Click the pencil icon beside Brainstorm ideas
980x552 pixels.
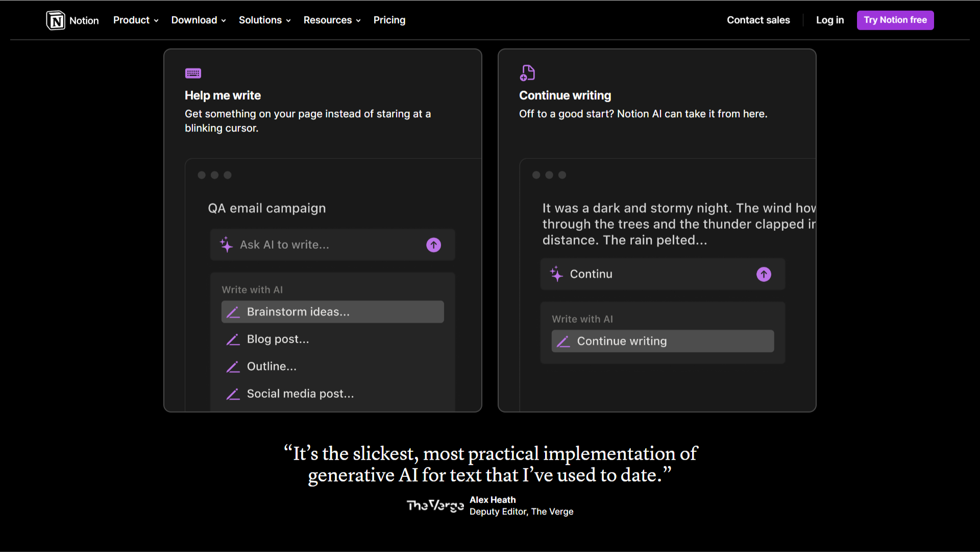(x=233, y=312)
